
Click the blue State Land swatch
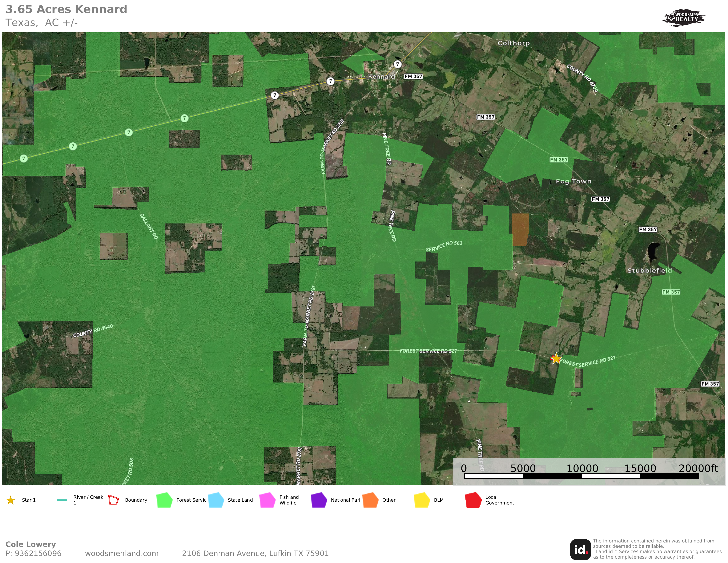point(216,500)
